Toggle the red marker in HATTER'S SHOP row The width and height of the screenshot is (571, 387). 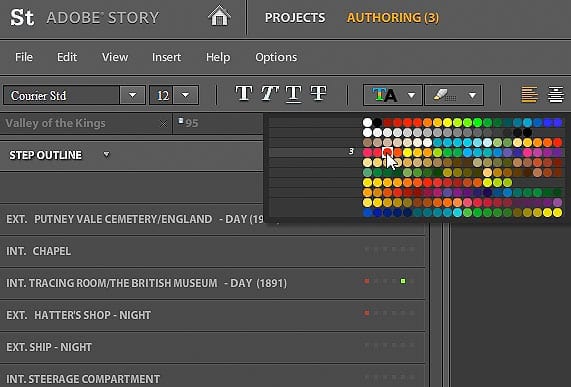click(x=367, y=313)
